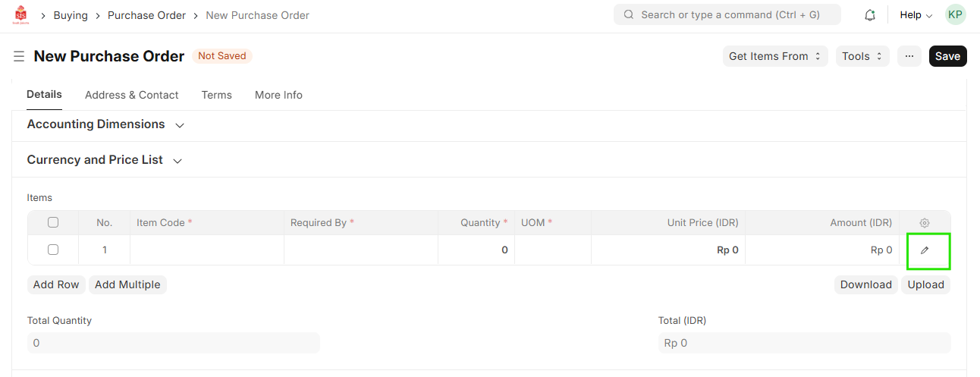Viewport: 980px width, 377px height.
Task: Check the row 1 checkbox
Action: click(x=53, y=250)
